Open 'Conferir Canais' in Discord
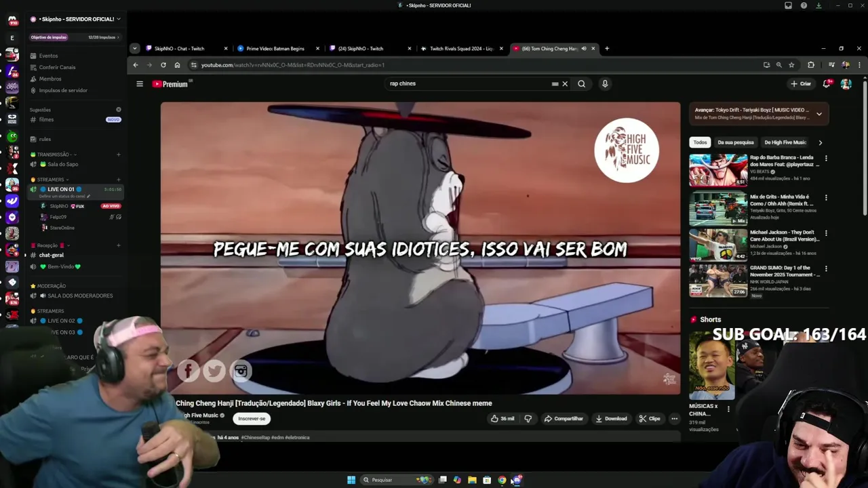 (x=57, y=67)
